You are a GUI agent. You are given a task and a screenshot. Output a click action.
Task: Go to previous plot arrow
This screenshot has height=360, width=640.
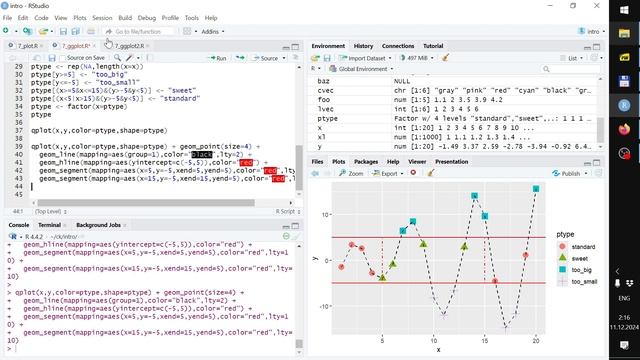315,173
